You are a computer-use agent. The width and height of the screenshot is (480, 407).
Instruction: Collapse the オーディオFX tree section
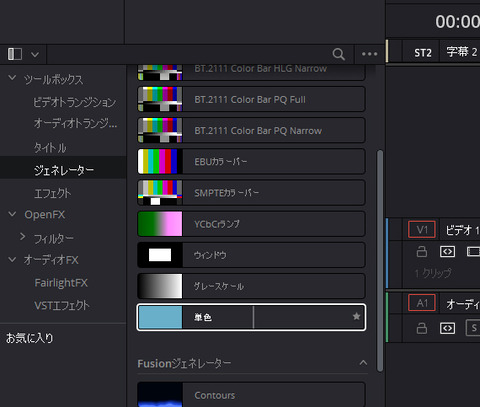[x=12, y=259]
